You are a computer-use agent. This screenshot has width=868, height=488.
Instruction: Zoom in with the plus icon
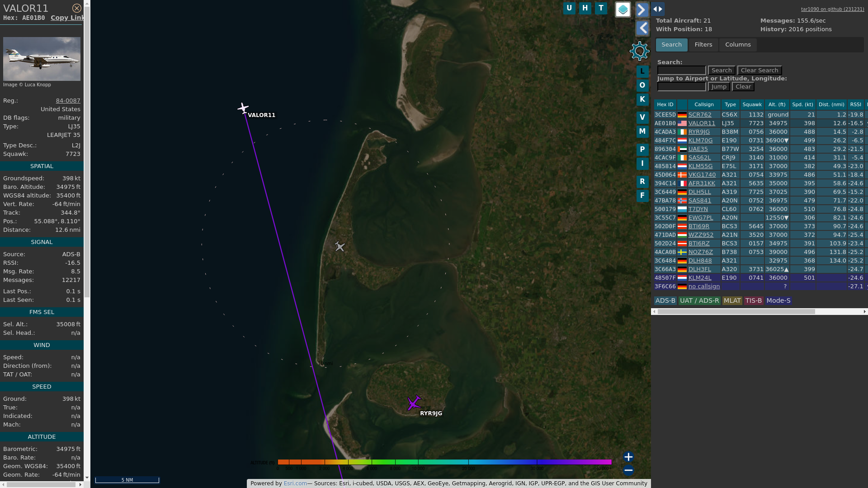tap(628, 457)
